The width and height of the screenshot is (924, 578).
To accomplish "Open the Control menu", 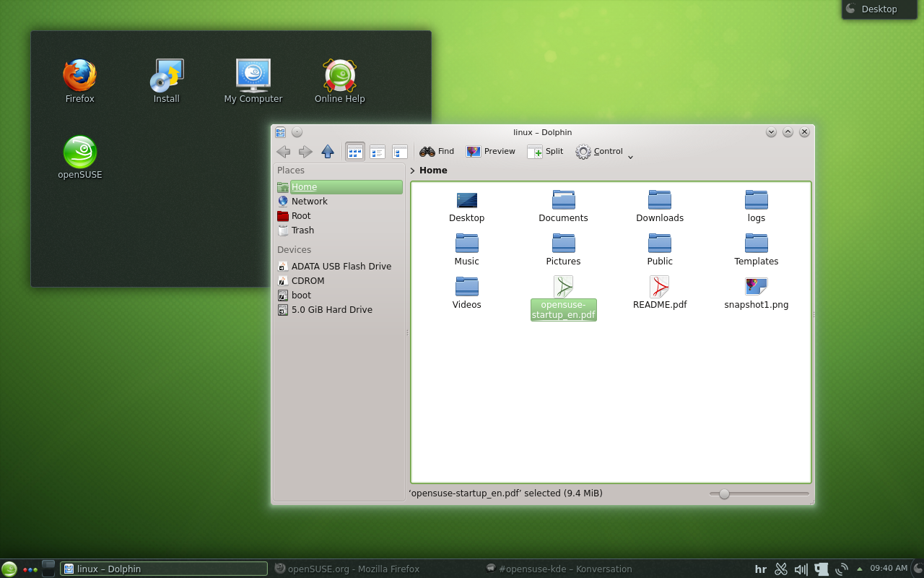I will coord(599,152).
